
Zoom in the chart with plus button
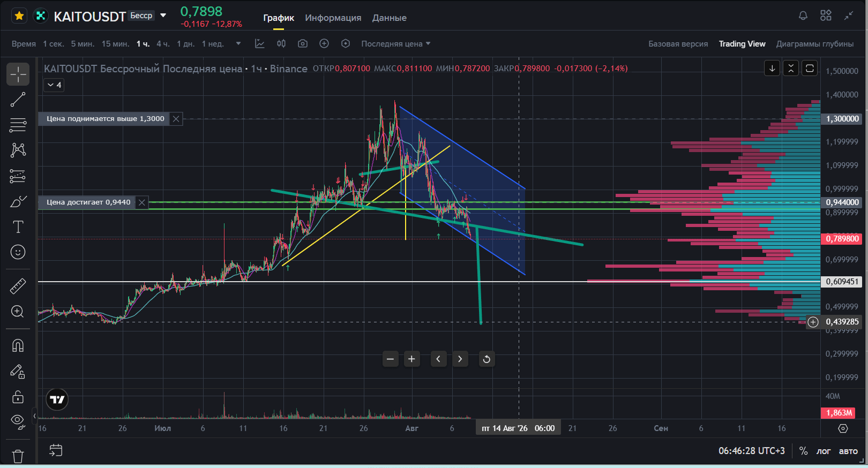coord(411,359)
